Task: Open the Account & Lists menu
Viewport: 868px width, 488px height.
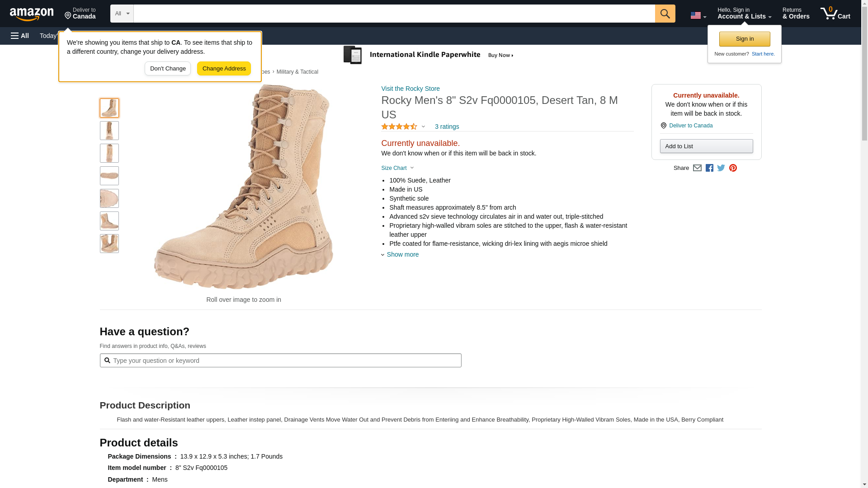Action: 744,14
